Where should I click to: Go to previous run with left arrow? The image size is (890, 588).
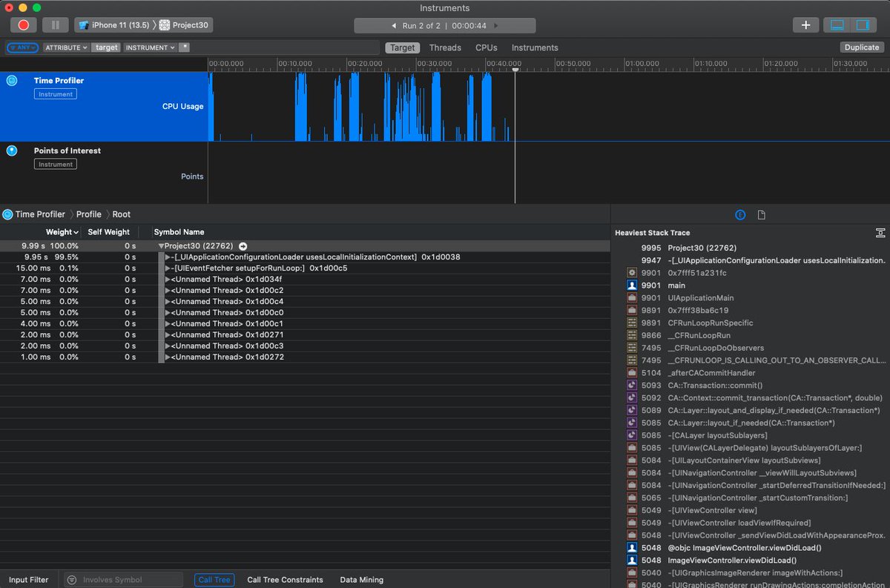(x=394, y=26)
